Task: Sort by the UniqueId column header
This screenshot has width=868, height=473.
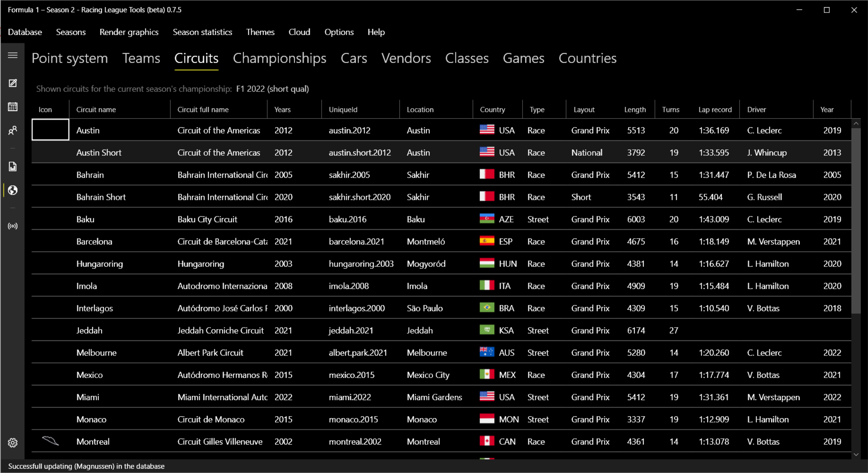Action: pyautogui.click(x=361, y=110)
